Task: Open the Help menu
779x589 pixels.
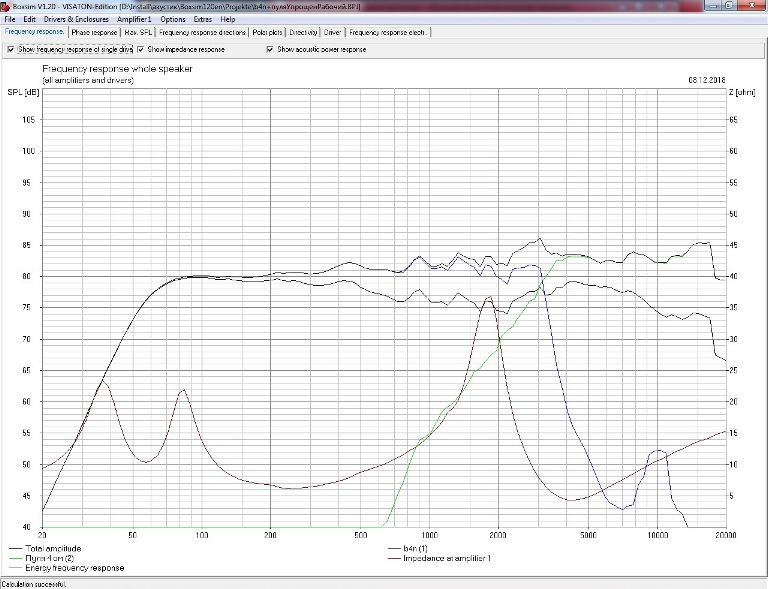Action: [x=228, y=19]
